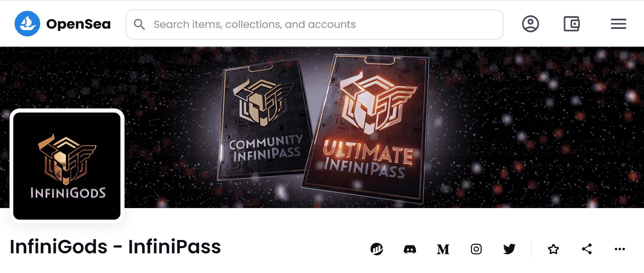Screen dimensions: 644x273
Task: Click the OpenSea boat logo
Action: (28, 24)
